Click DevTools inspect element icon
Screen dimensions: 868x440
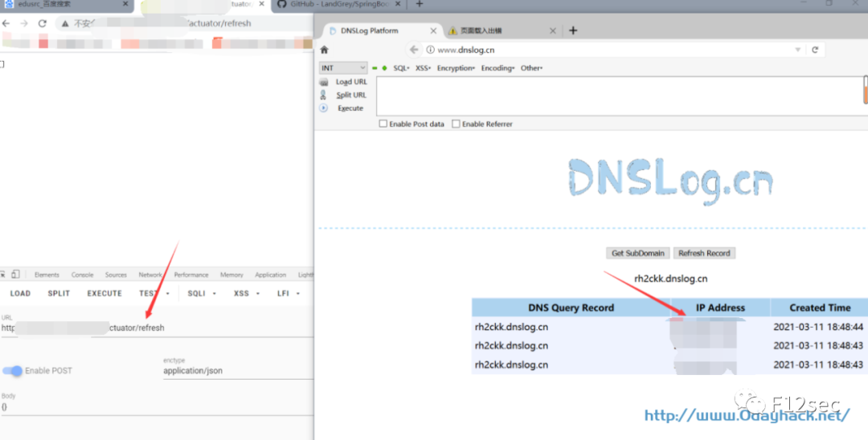point(2,274)
